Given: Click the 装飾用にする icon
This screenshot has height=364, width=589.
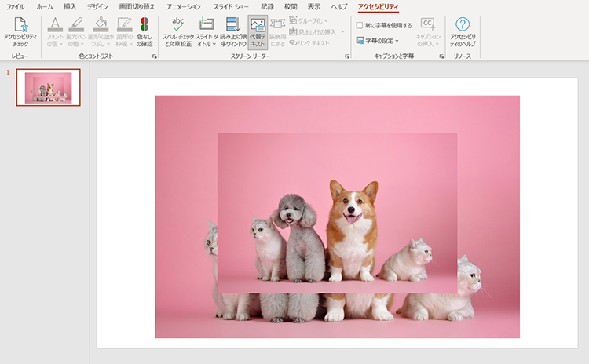Looking at the screenshot, I should point(278,31).
